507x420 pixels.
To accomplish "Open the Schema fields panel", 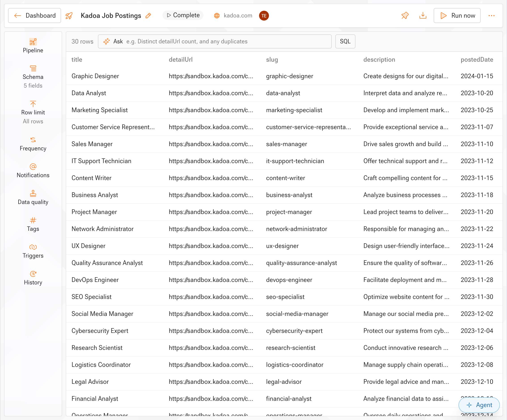I will click(33, 77).
